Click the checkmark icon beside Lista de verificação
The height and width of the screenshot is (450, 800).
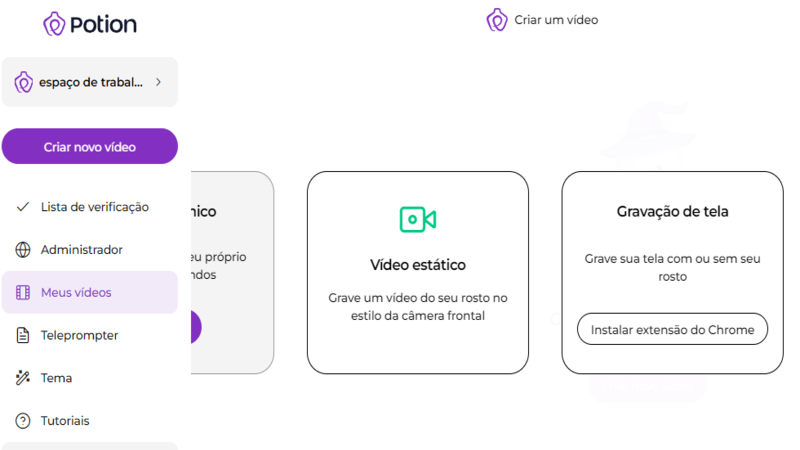coord(23,207)
